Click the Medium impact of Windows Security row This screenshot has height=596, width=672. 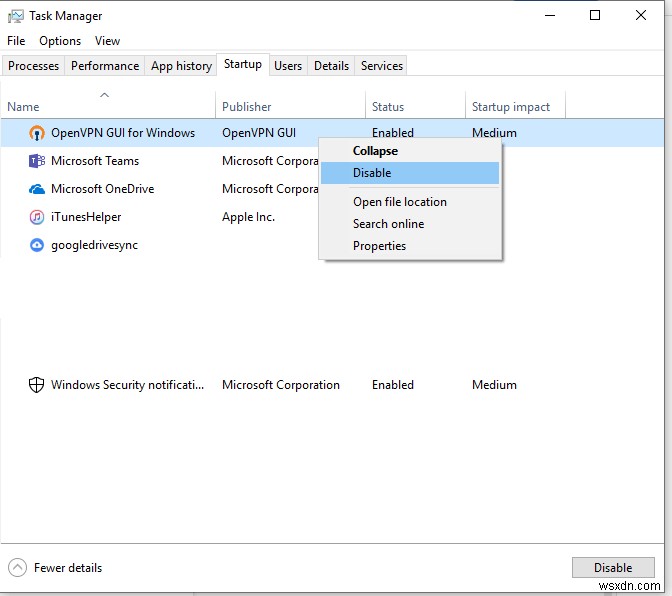(495, 385)
